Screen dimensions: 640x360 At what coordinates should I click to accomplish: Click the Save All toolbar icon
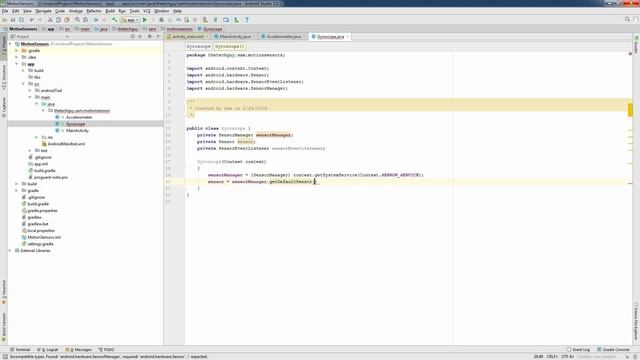click(13, 20)
